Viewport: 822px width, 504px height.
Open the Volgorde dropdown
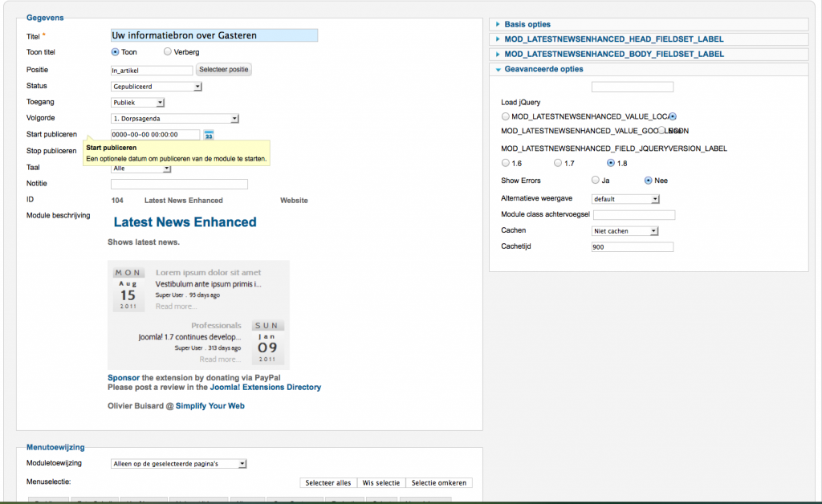coord(175,119)
